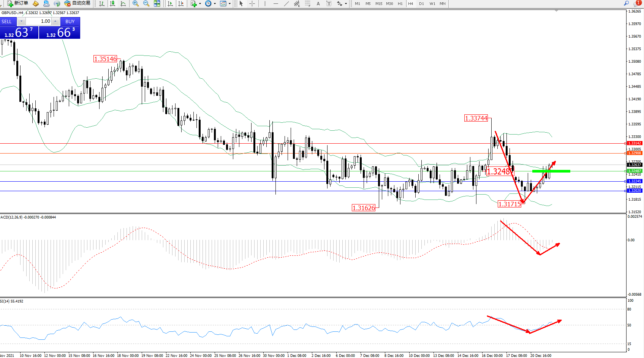Toggle the AutoTrading (自动交易) button
Image resolution: width=644 pixels, height=358 pixels.
(78, 3)
